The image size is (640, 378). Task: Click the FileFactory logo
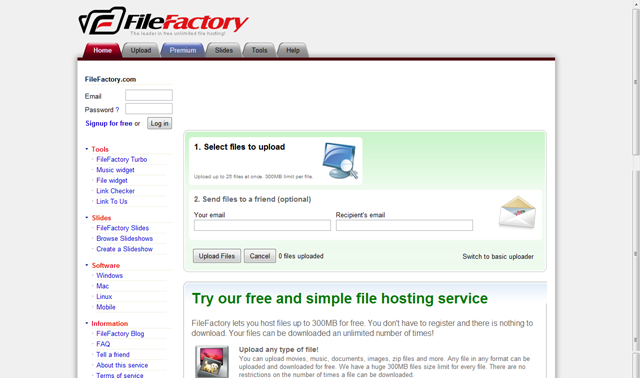click(163, 20)
